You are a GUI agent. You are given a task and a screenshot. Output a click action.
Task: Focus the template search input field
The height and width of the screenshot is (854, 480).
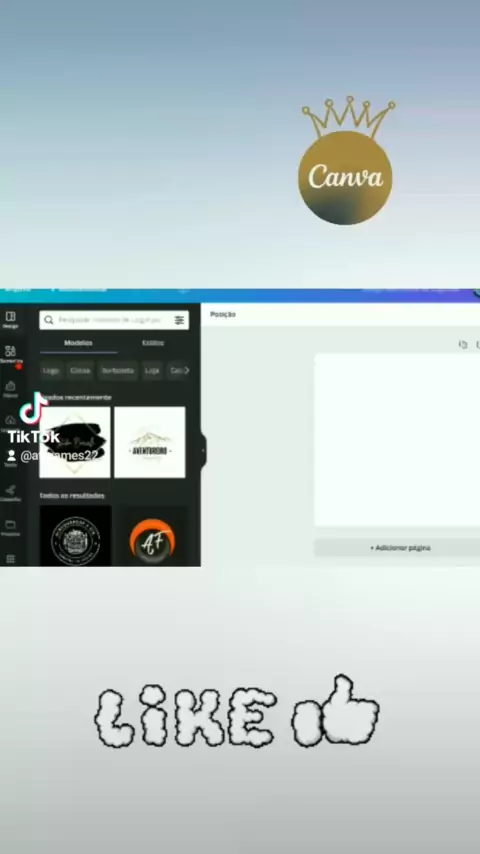114,320
